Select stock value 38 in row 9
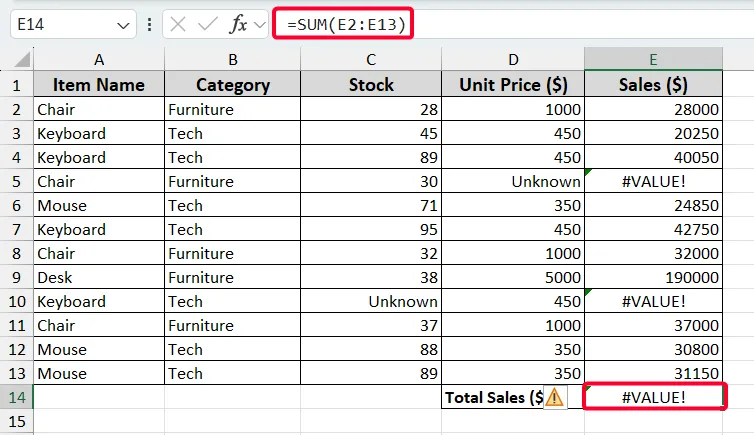The width and height of the screenshot is (754, 435). coord(371,277)
